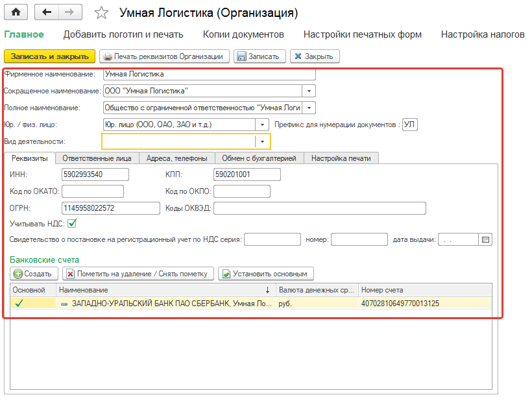Click the НДС серия field
The width and height of the screenshot is (532, 408).
(272, 239)
